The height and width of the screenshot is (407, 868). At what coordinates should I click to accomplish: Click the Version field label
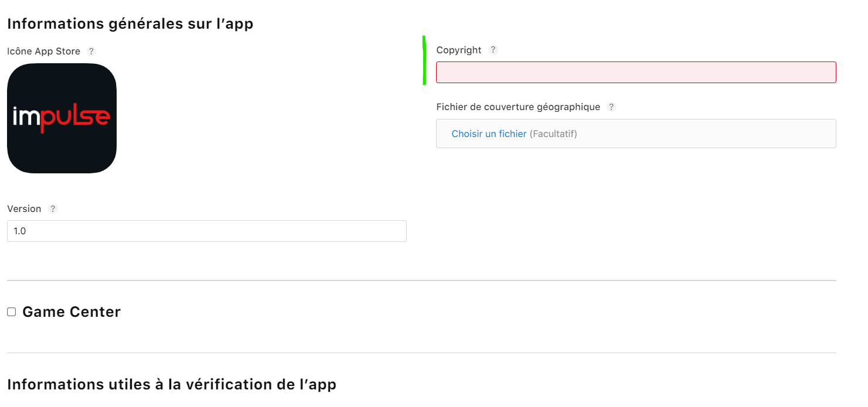click(x=24, y=209)
